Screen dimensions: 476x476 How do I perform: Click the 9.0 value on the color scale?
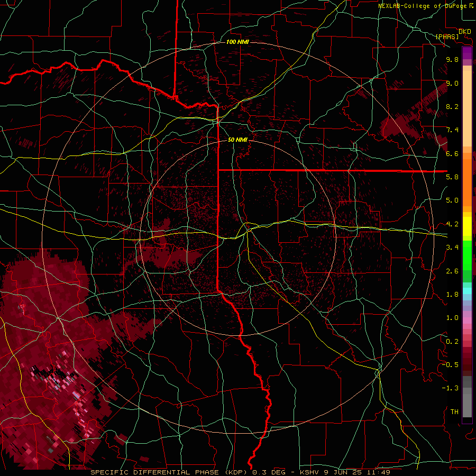[452, 83]
